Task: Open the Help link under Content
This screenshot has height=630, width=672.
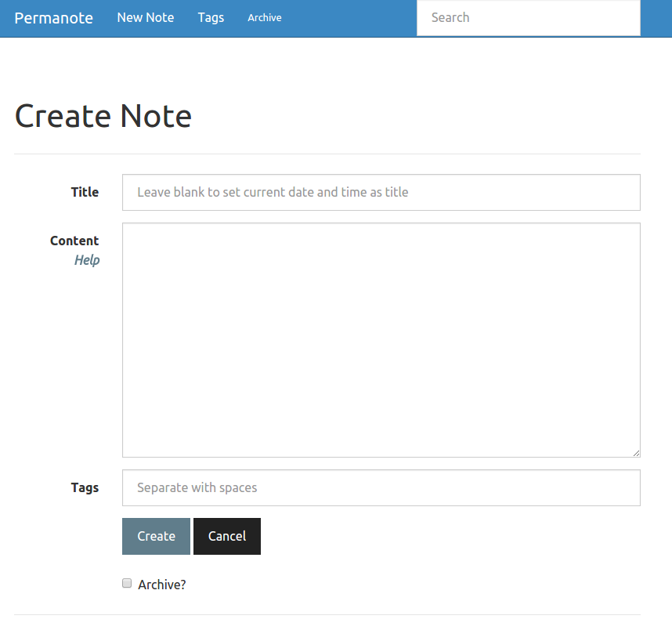Action: tap(87, 260)
